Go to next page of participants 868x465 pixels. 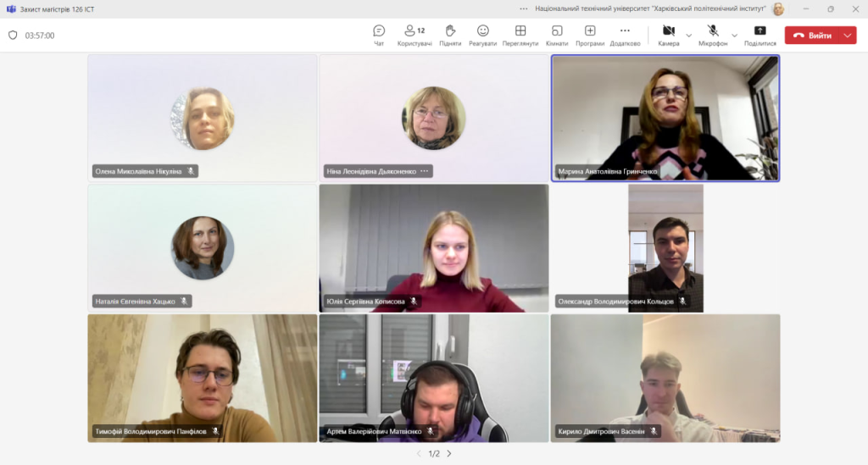coord(449,453)
